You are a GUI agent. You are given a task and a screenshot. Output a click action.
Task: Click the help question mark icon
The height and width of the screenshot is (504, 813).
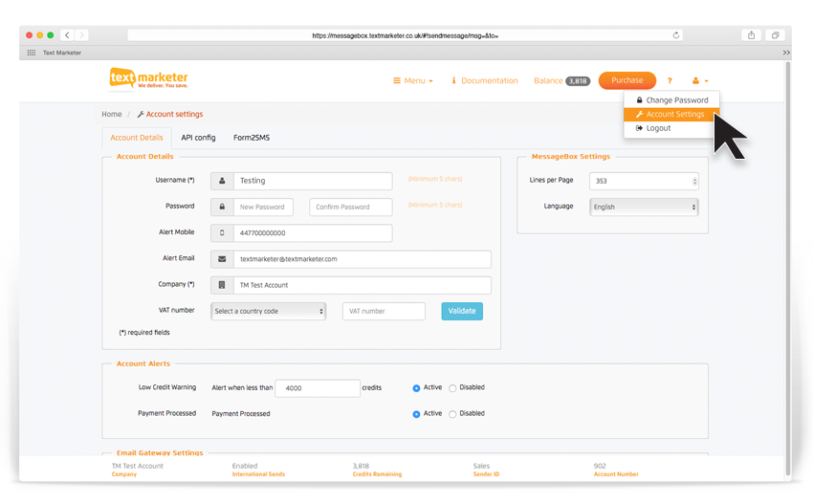click(670, 81)
